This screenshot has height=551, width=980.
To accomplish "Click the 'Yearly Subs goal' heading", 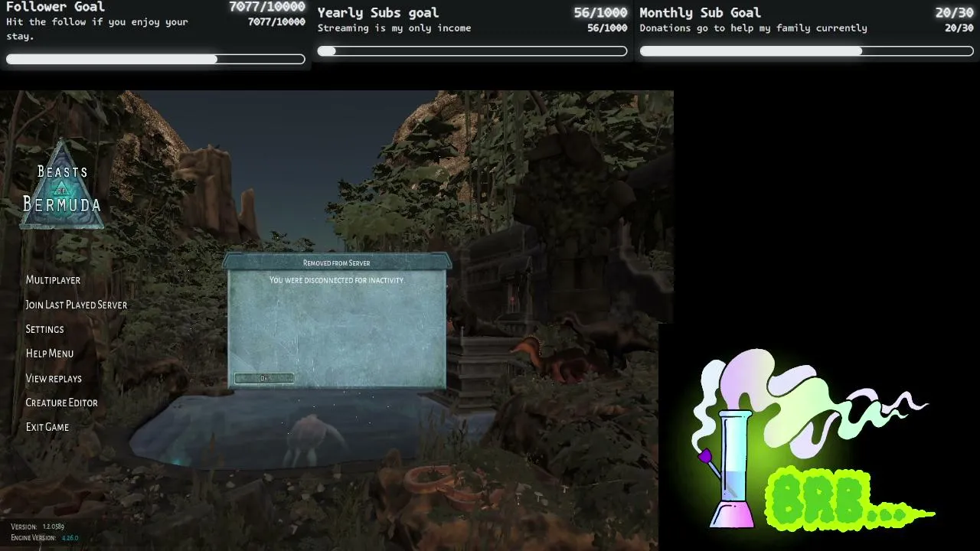I will coord(378,12).
